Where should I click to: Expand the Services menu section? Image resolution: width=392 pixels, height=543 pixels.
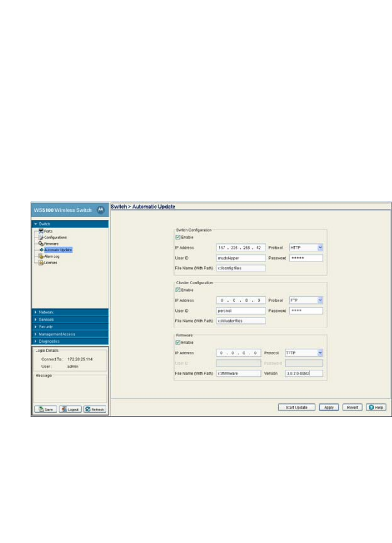70,319
